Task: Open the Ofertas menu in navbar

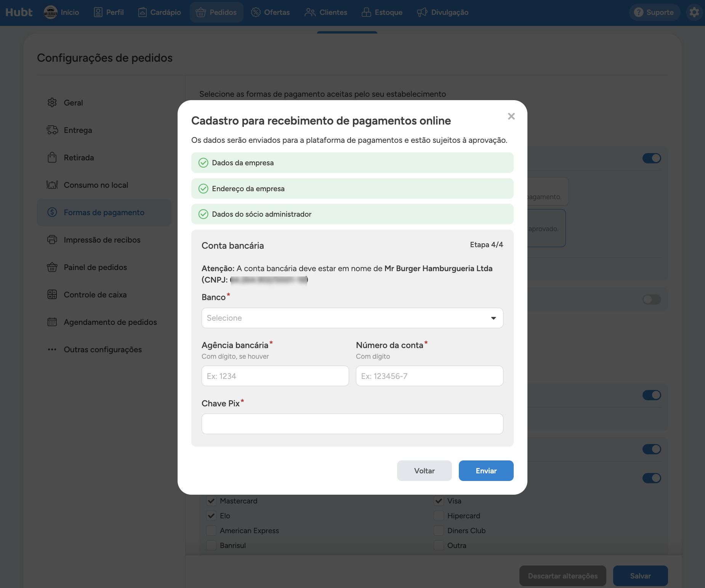Action: [270, 12]
